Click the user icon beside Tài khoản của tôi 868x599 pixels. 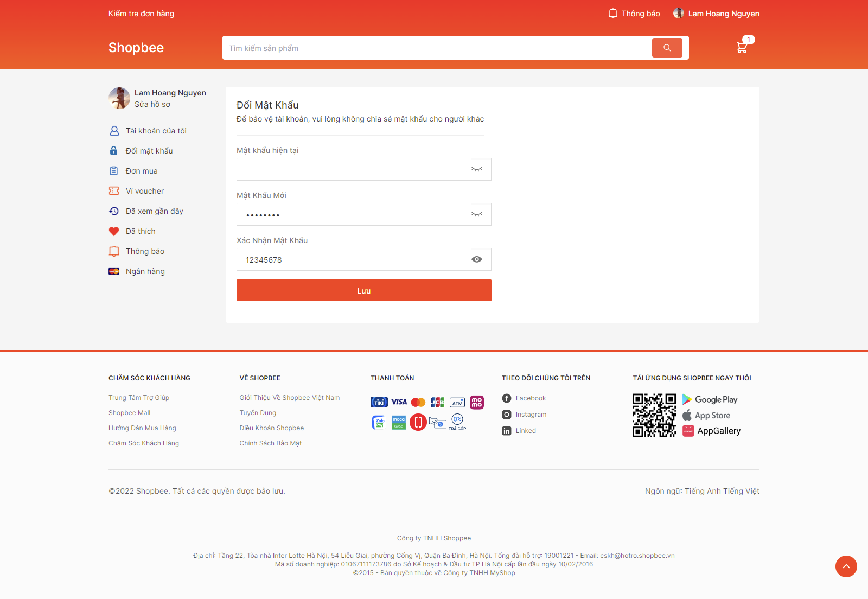[x=114, y=131]
